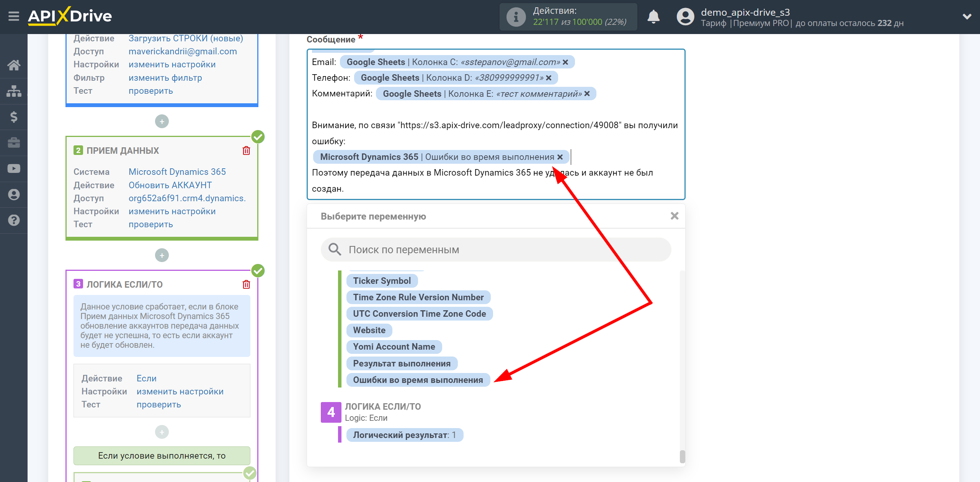The image size is (980, 482).
Task: Focus the Поиск по переменным field
Action: coord(496,250)
